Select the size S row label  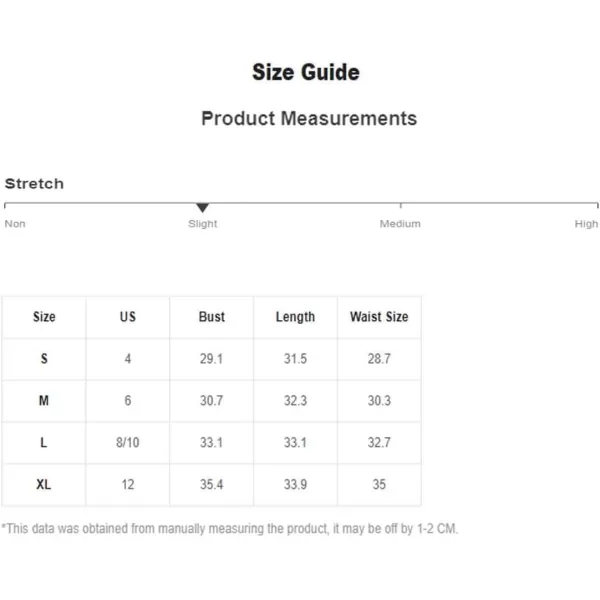pos(44,359)
